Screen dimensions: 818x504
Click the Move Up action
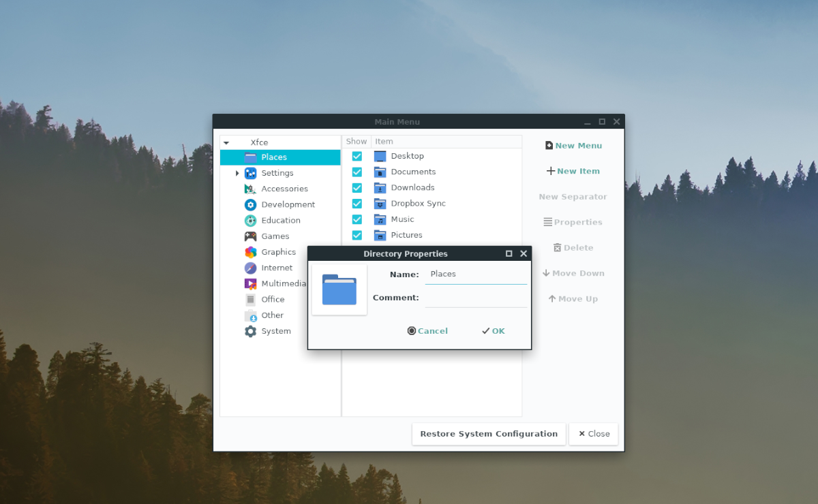(x=573, y=298)
